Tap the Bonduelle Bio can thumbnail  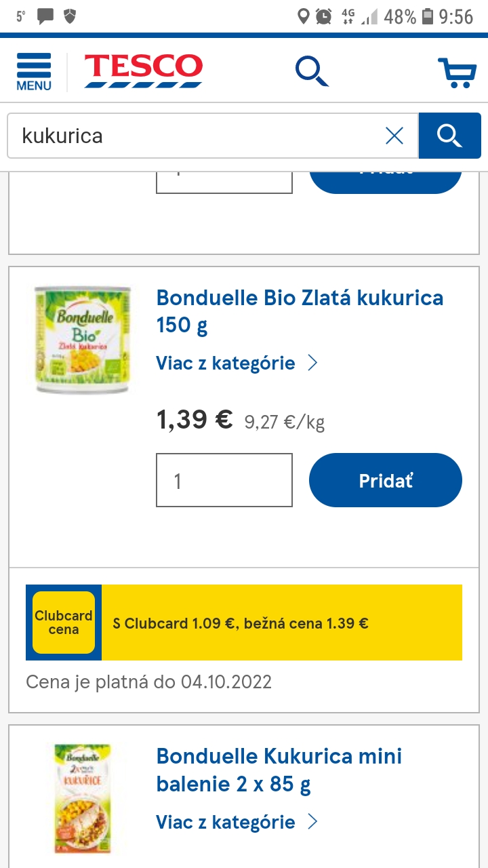tap(82, 339)
